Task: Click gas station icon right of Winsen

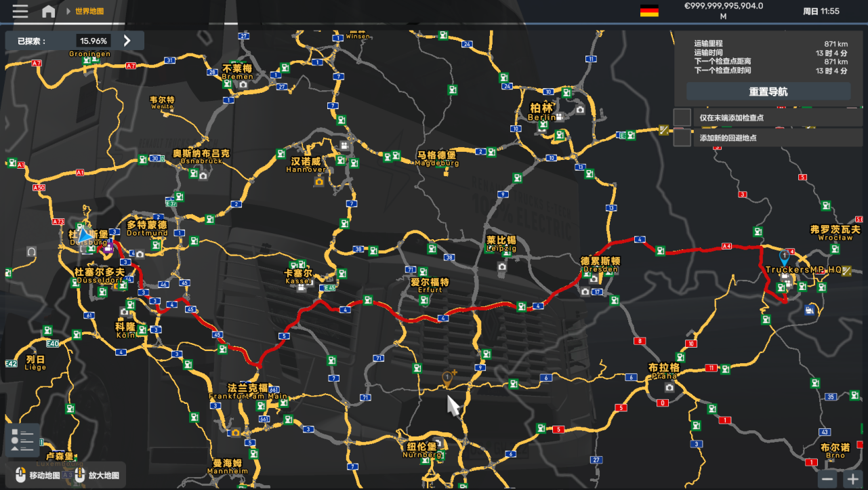Action: (x=442, y=35)
